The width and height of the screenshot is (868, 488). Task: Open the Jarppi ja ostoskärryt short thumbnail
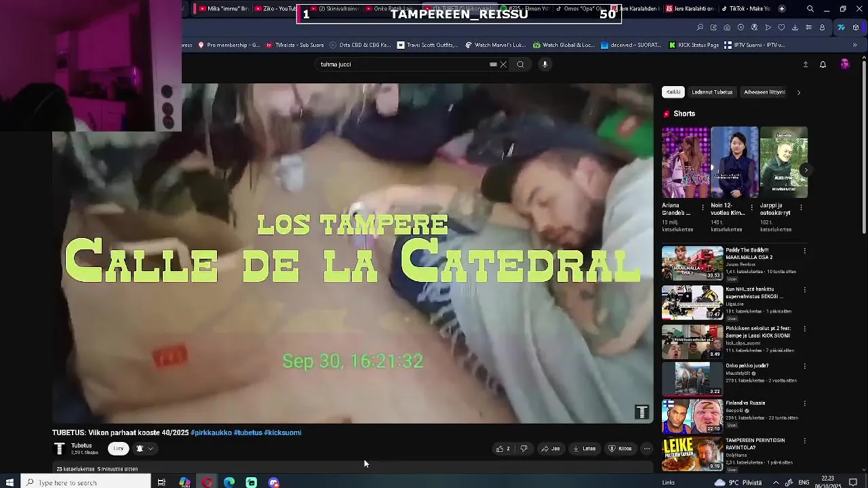(784, 163)
